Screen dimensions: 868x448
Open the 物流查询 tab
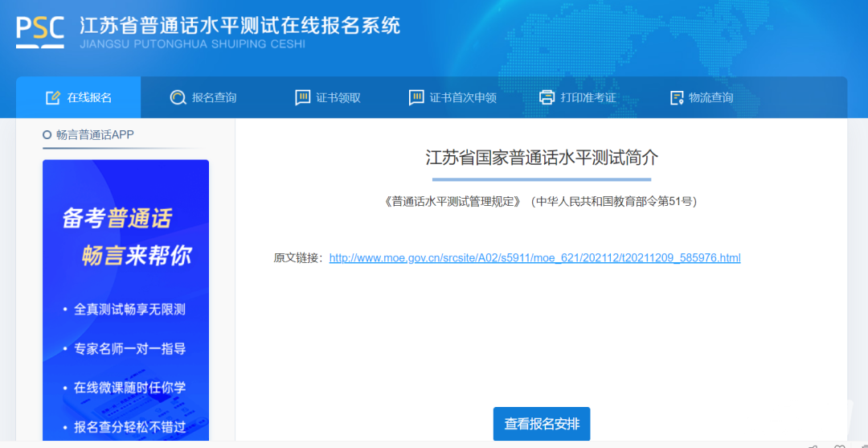tap(702, 98)
